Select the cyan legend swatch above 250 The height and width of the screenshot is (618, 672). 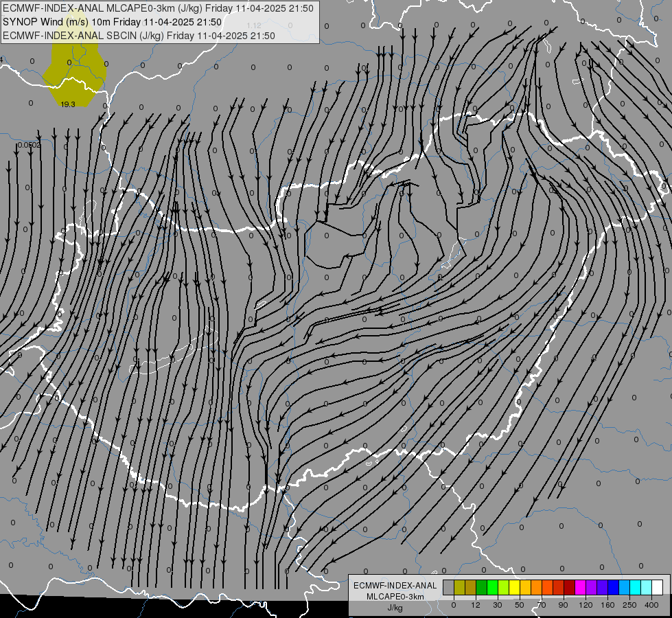click(636, 588)
